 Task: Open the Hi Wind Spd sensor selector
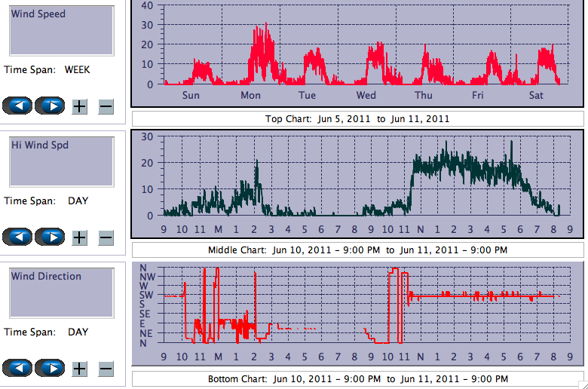click(60, 161)
